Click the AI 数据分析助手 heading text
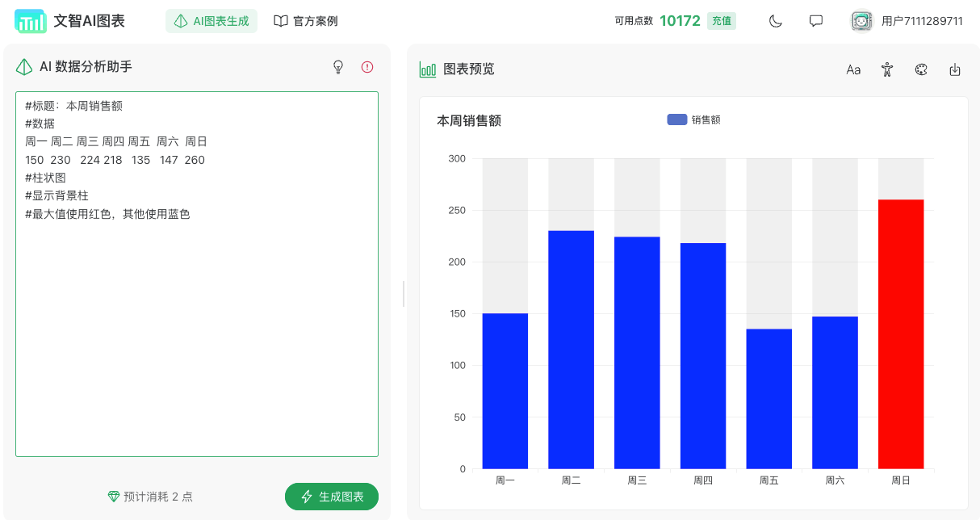This screenshot has width=980, height=520. [x=86, y=67]
